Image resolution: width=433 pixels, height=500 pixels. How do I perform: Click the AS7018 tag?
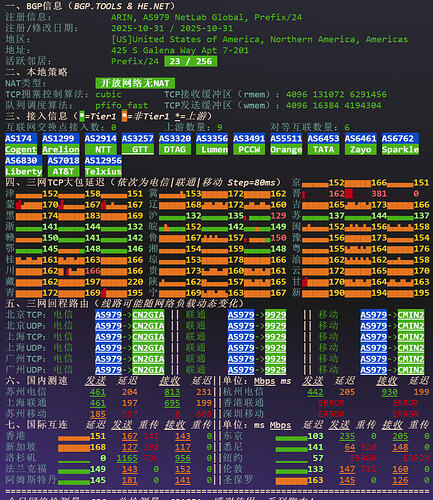pos(63,160)
